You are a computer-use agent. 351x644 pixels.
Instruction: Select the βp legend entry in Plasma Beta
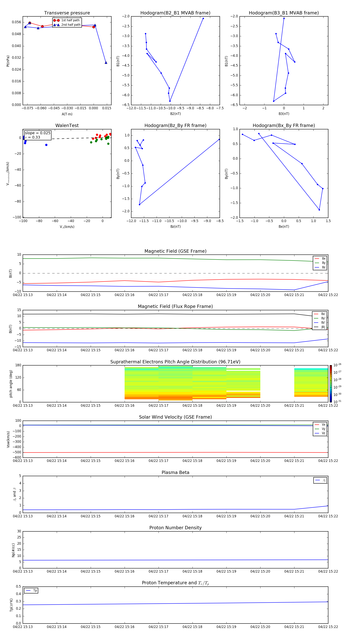[x=320, y=480]
